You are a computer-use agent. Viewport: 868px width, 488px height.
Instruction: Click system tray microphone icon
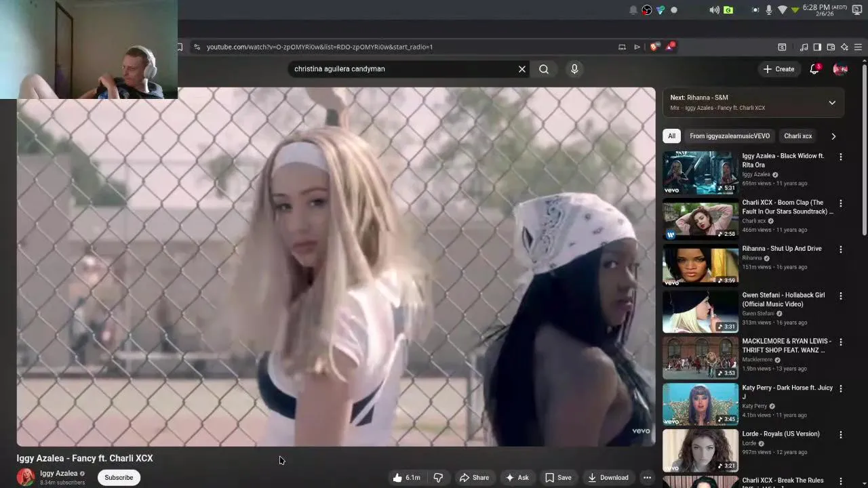(768, 10)
